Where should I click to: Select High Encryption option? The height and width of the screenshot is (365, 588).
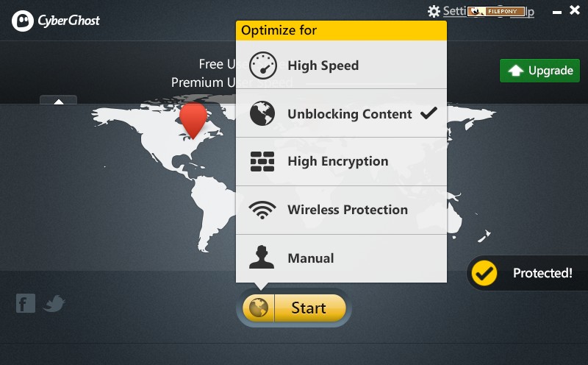coord(341,161)
